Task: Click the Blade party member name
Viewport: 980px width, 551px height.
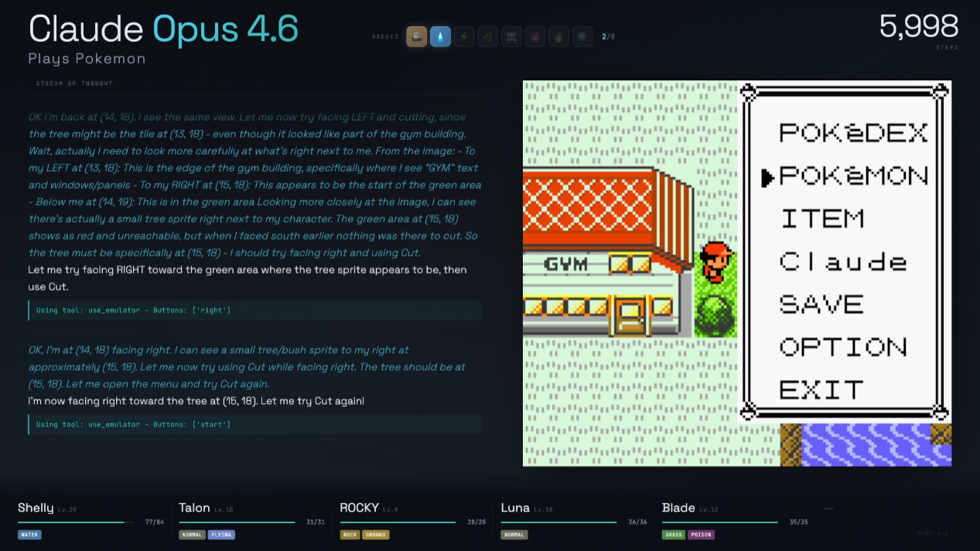Action: [678, 508]
